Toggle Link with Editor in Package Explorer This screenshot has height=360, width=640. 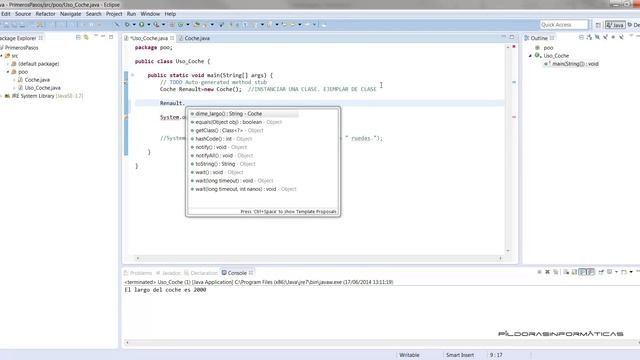pos(86,37)
